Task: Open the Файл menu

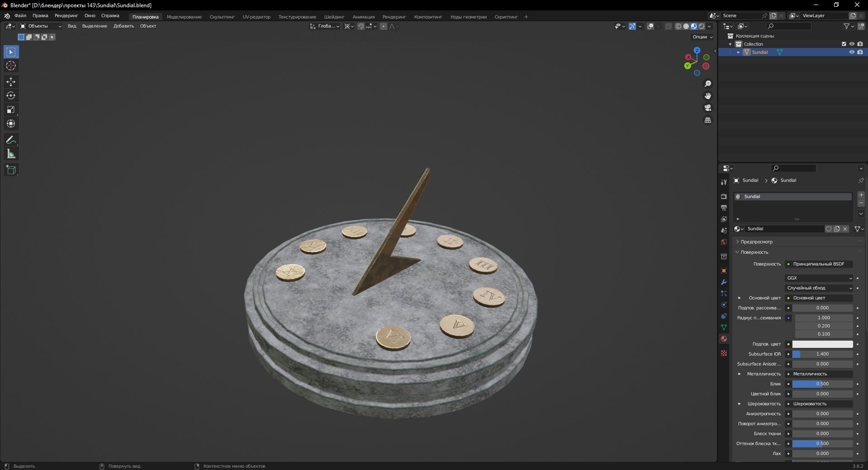Action: [20, 16]
